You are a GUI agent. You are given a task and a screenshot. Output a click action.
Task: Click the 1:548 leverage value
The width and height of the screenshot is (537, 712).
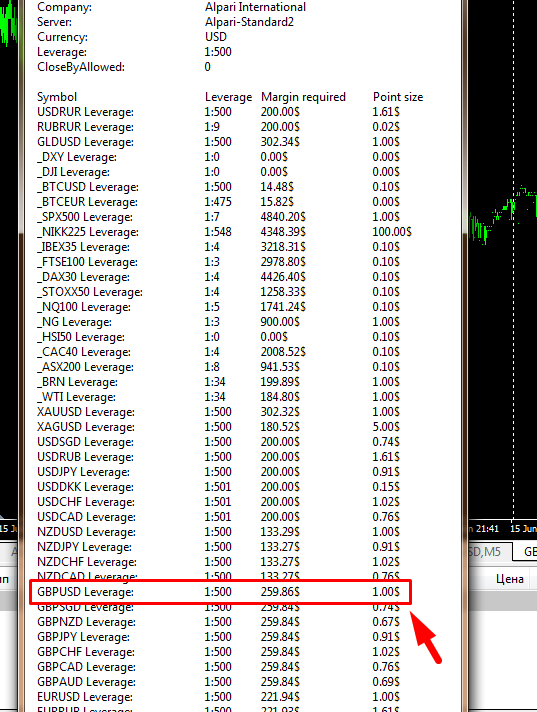(x=218, y=232)
